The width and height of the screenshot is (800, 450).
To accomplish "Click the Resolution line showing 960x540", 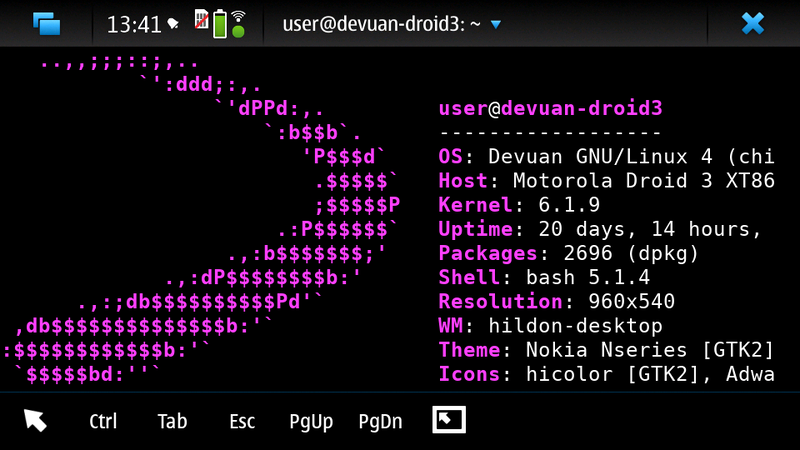I will point(557,302).
